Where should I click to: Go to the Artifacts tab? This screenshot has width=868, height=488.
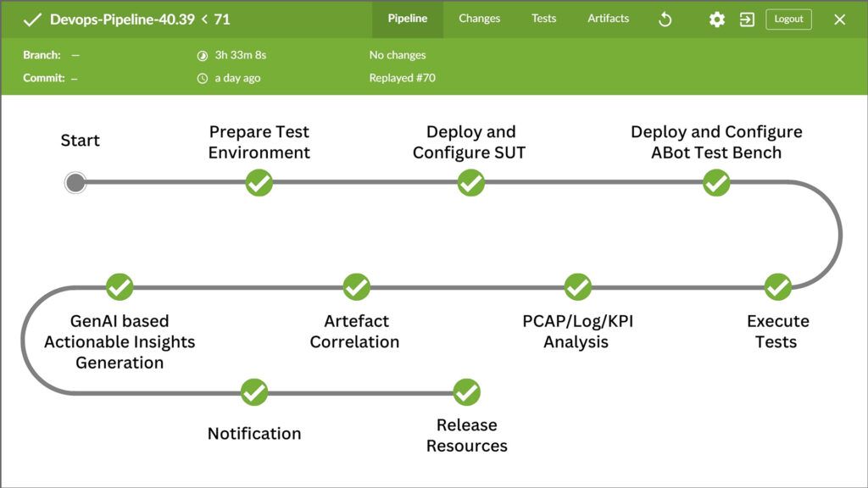tap(609, 19)
